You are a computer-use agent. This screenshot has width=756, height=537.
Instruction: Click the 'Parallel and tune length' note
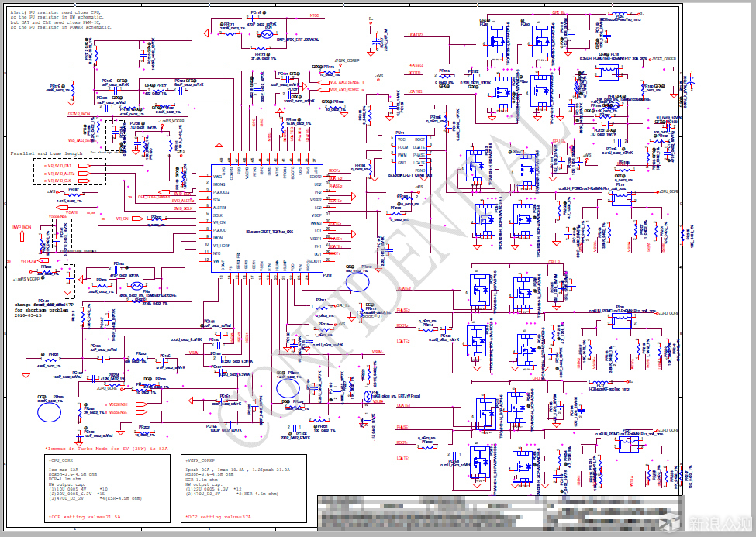[47, 153]
